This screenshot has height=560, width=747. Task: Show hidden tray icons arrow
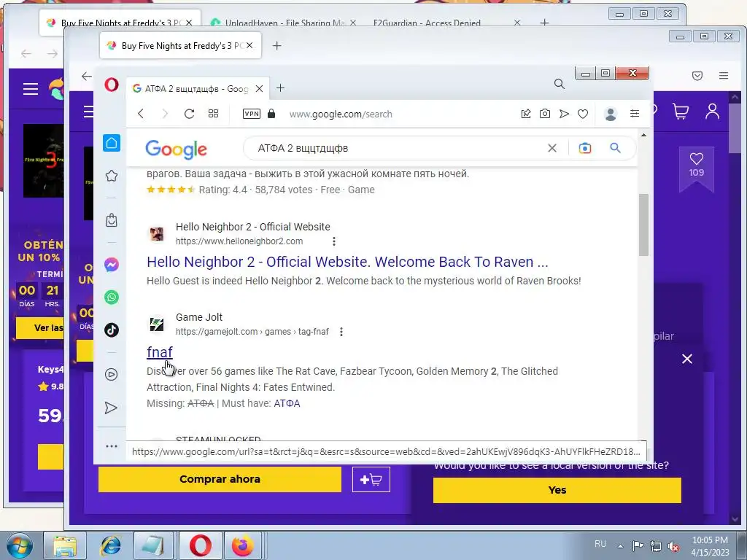tap(620, 545)
